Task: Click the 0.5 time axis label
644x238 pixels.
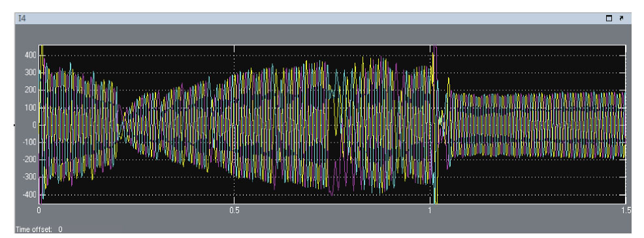Action: (234, 210)
